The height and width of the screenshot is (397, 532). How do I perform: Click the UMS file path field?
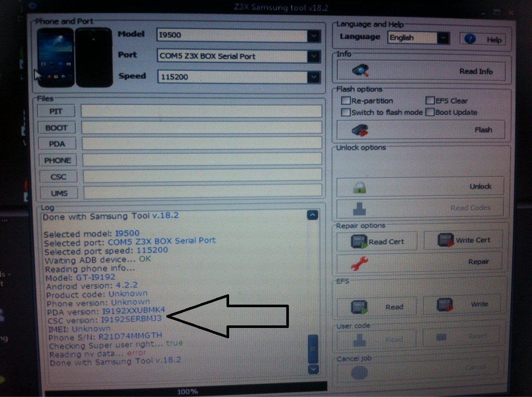pos(203,191)
